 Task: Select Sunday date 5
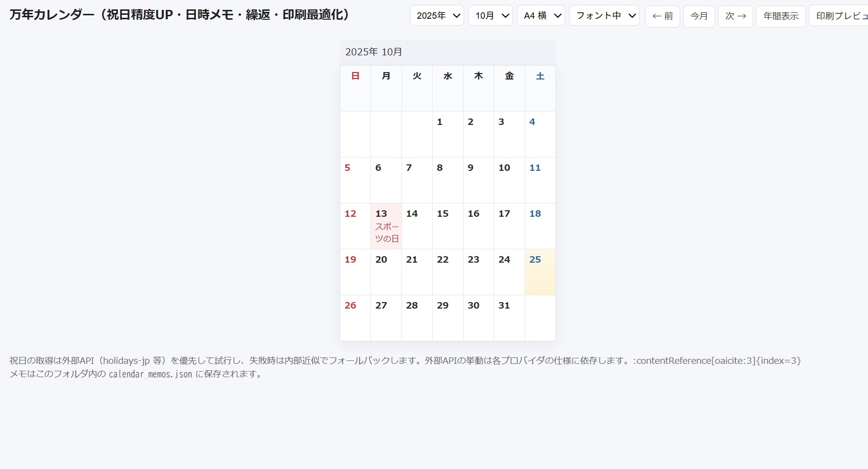(x=355, y=180)
